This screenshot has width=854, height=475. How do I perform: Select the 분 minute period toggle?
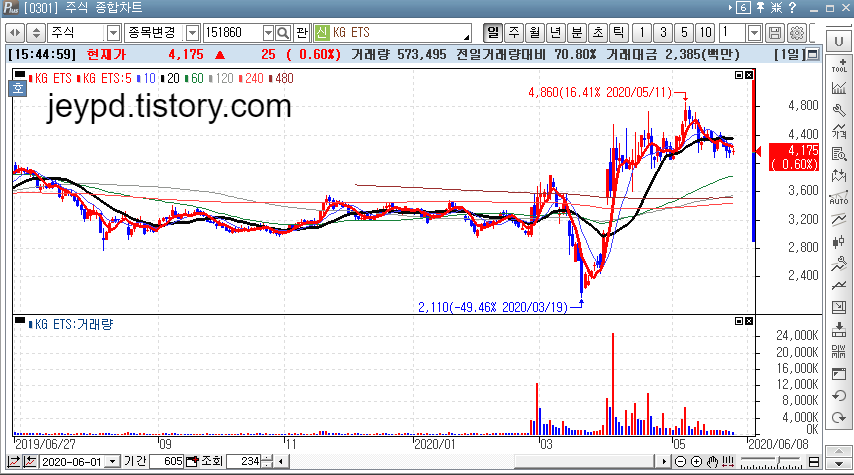[577, 33]
